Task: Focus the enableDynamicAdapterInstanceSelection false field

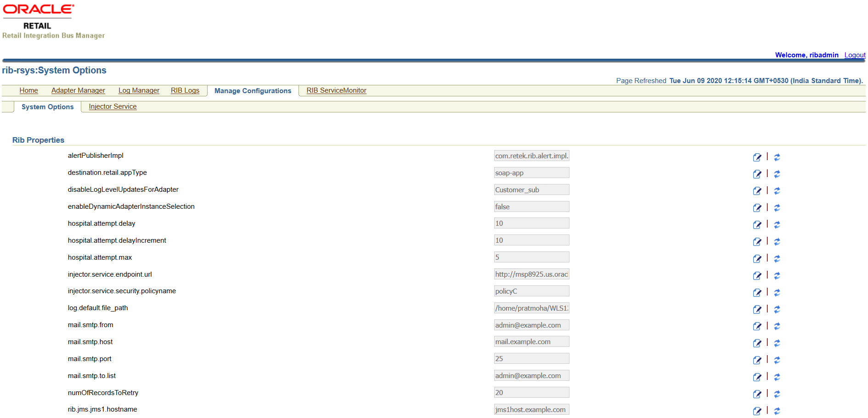Action: [x=531, y=206]
